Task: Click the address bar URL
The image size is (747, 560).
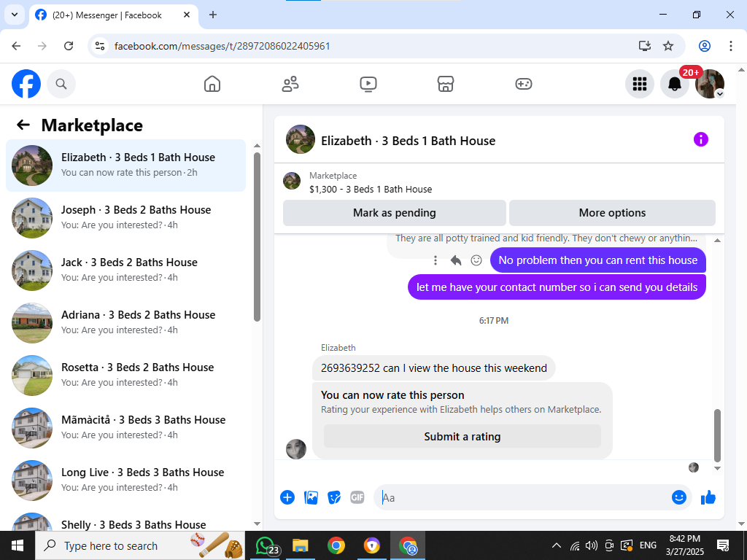Action: (x=222, y=46)
